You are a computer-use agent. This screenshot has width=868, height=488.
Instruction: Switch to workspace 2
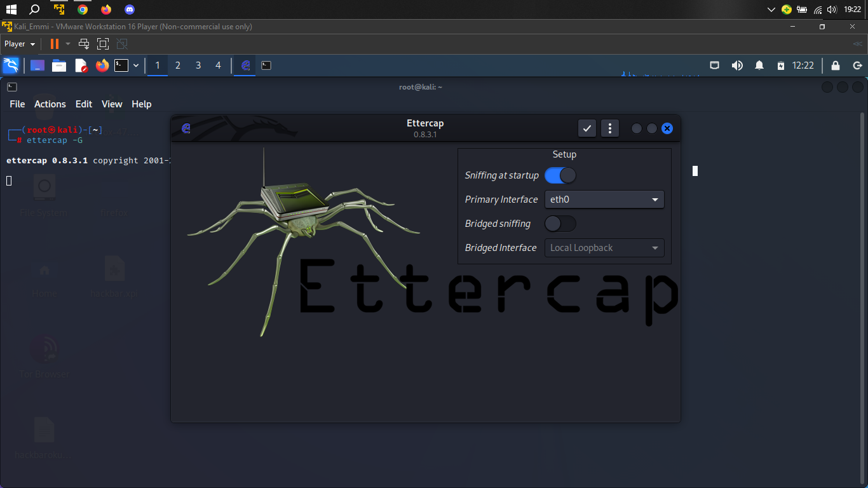pyautogui.click(x=178, y=65)
